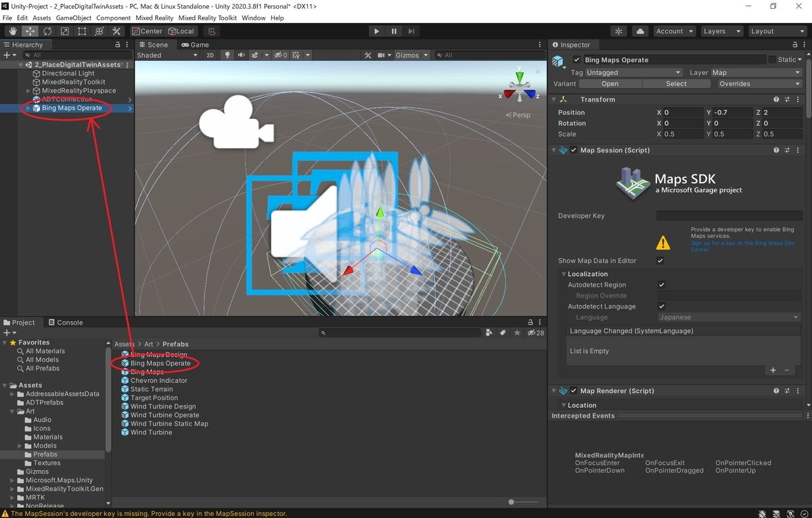Open favorites star icon in Project toolbar

(517, 333)
